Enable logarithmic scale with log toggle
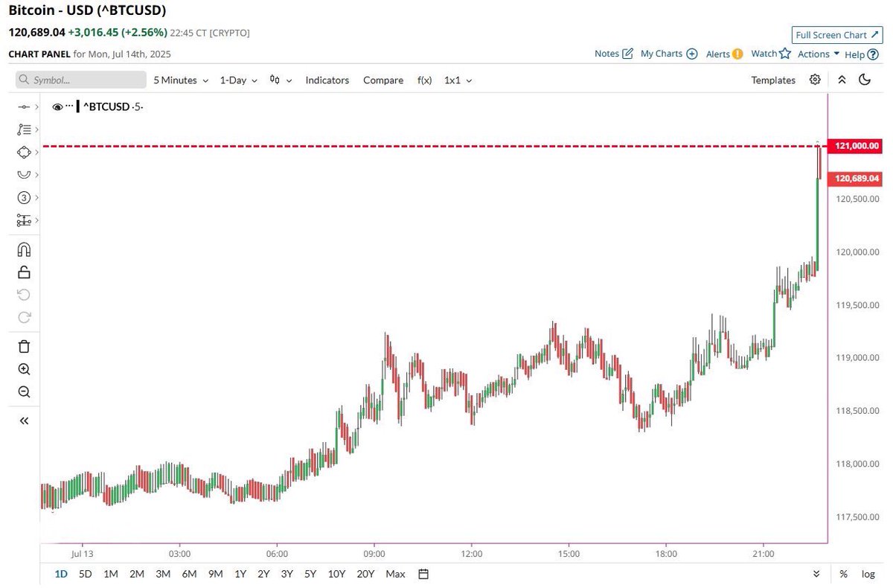Screen dimensions: 893x588 868,574
